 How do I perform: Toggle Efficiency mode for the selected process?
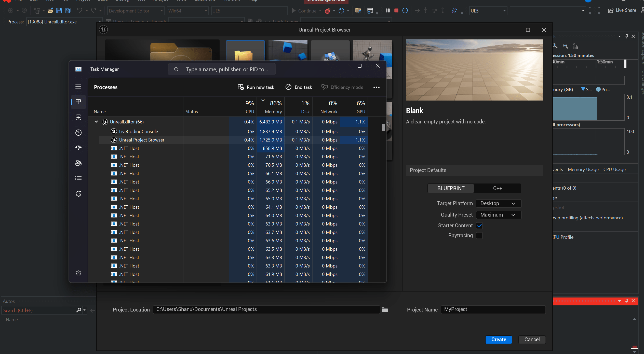(x=342, y=87)
